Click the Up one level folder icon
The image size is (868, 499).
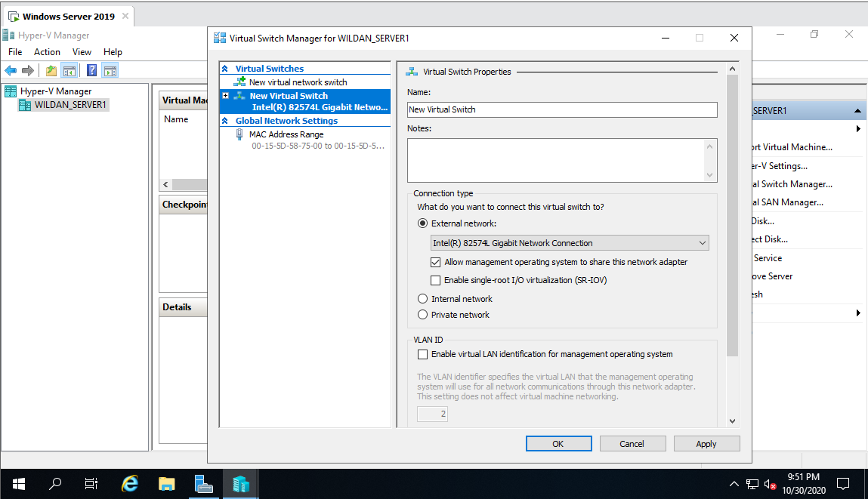[x=51, y=70]
